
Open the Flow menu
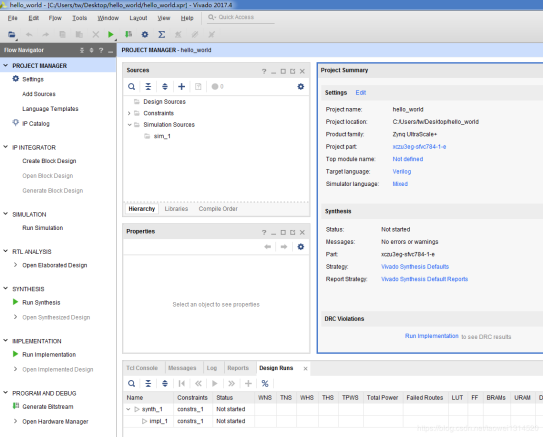coord(55,18)
